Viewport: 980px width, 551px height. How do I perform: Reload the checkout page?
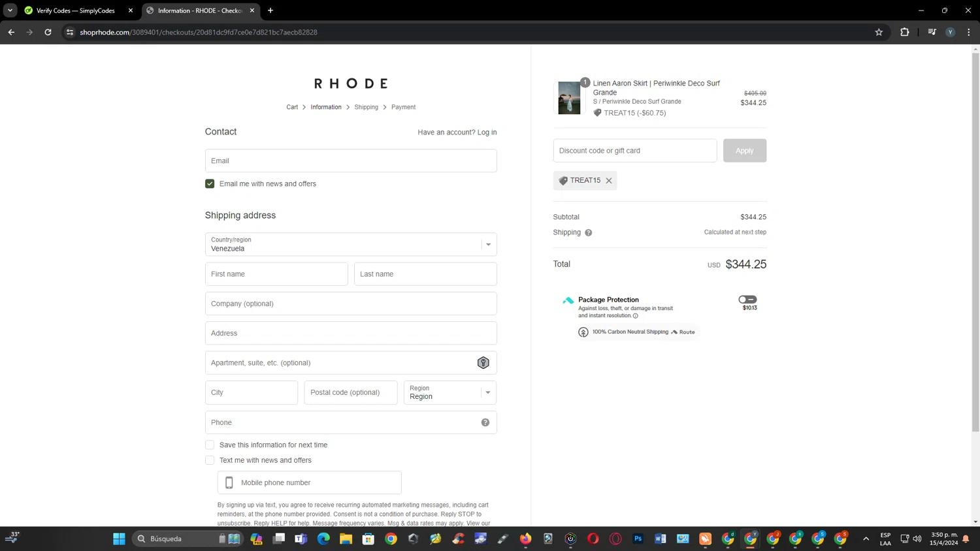click(48, 32)
